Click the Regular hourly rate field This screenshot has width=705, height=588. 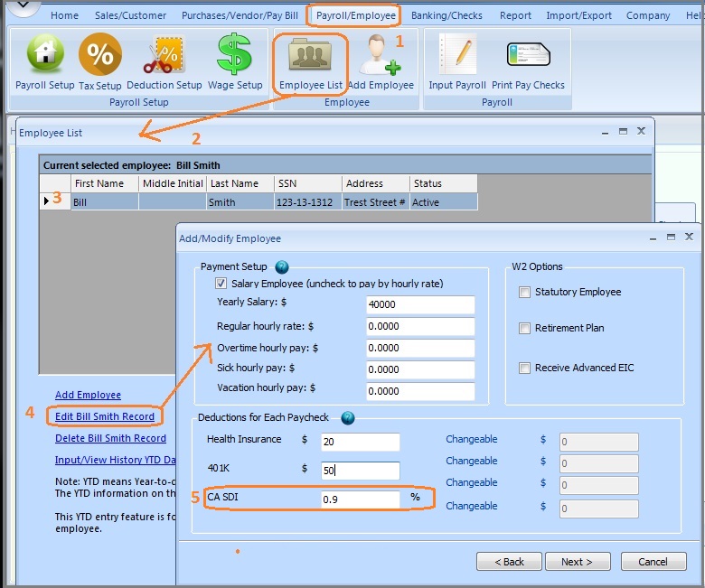click(x=420, y=326)
